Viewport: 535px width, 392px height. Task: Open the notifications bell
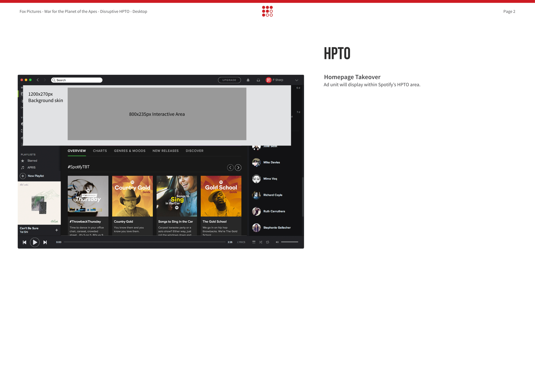pos(248,80)
